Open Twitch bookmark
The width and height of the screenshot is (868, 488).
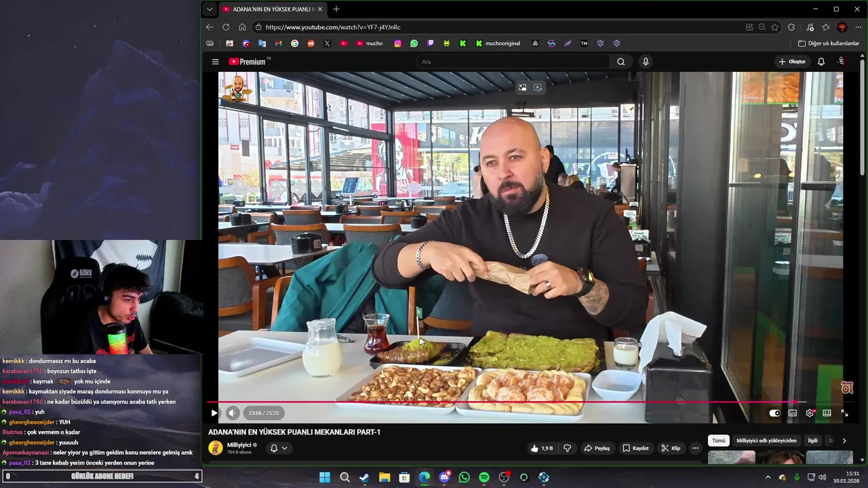430,43
